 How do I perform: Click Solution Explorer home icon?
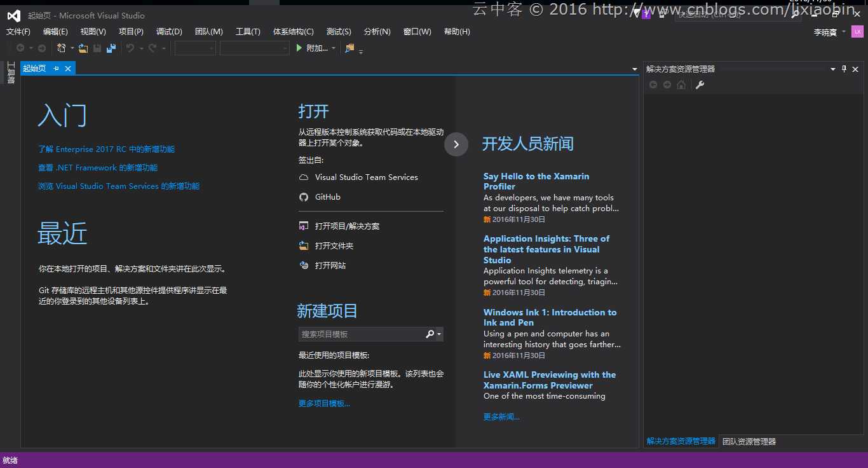point(681,85)
